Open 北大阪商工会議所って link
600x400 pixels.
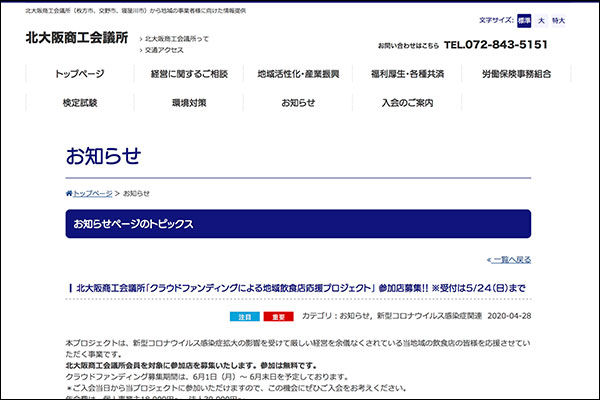(178, 38)
